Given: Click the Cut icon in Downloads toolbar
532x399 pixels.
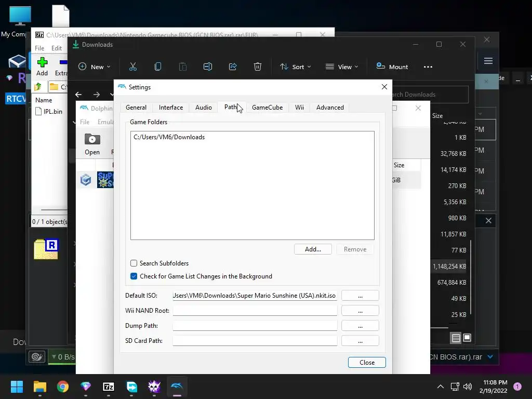Looking at the screenshot, I should point(132,67).
